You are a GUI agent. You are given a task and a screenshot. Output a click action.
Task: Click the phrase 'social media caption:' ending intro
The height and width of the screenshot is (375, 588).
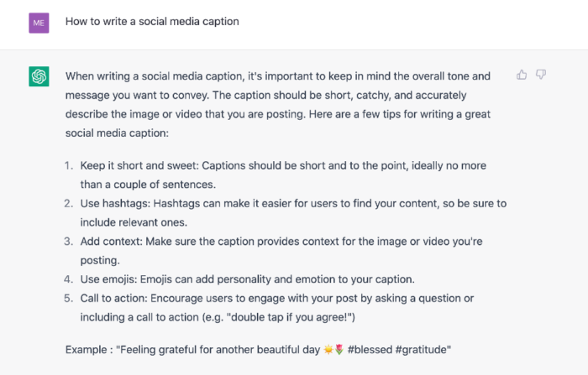click(x=117, y=133)
